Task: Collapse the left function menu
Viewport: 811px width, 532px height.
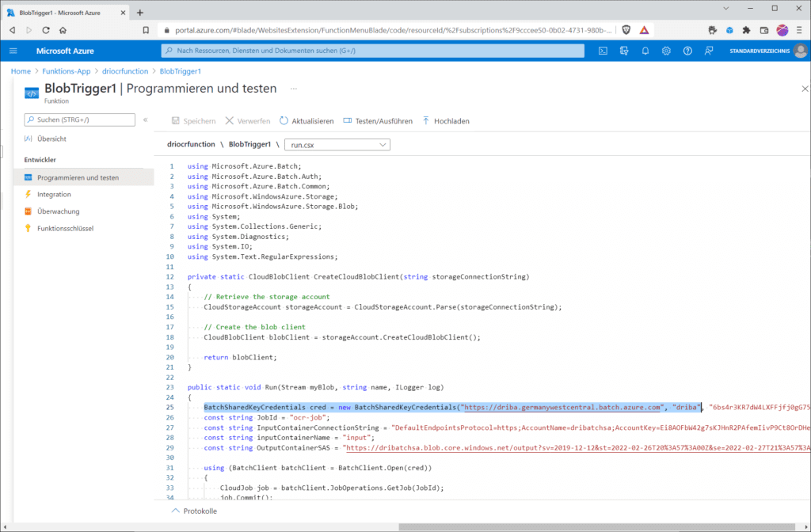Action: tap(146, 120)
